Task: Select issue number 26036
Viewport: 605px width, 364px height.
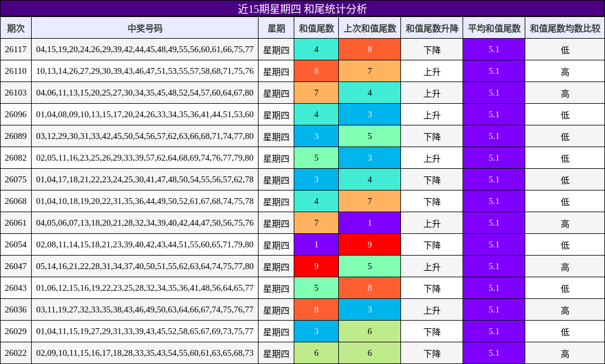Action: [x=16, y=309]
